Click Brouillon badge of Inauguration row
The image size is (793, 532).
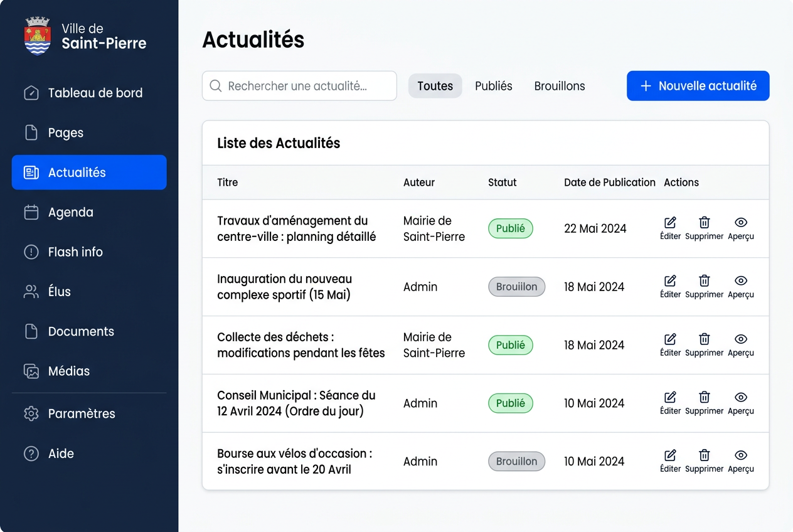(517, 287)
